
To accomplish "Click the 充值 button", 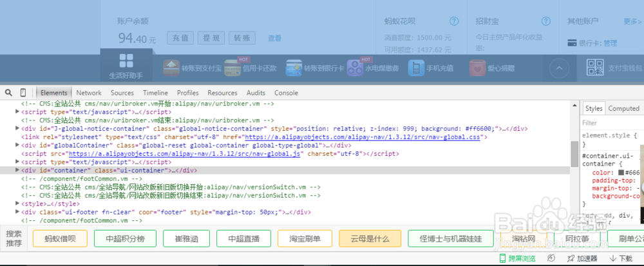I will (x=180, y=38).
